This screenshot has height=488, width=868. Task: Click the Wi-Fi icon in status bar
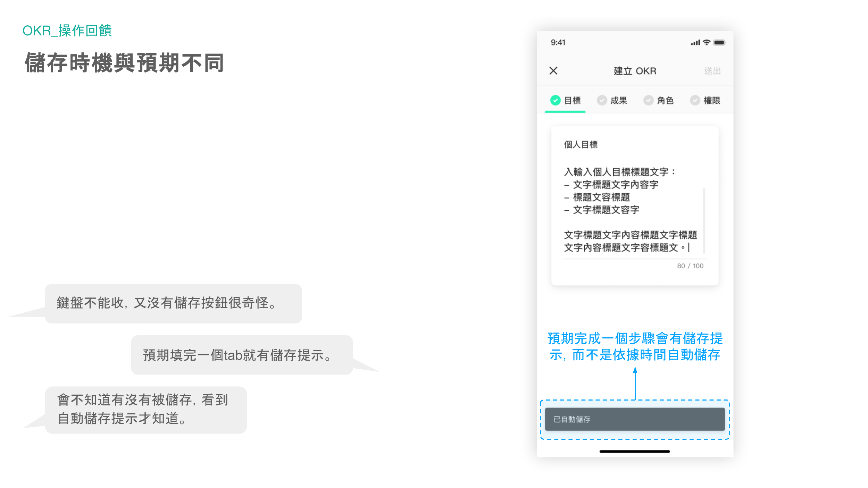tap(707, 42)
